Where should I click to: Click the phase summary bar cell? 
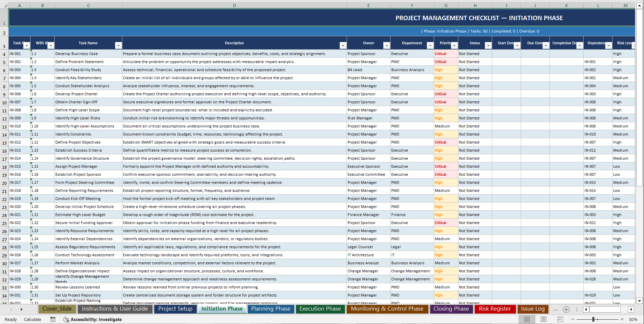[321, 31]
